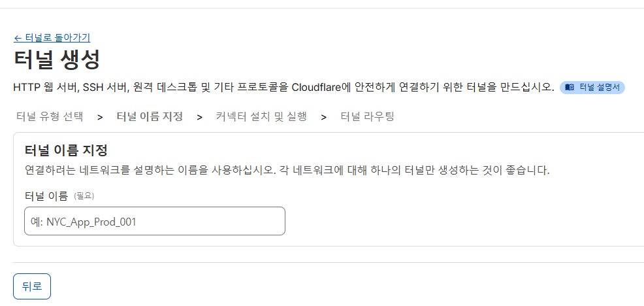
Task: Jump to the 커넥터 설치 및 실행 step
Action: coord(261,117)
